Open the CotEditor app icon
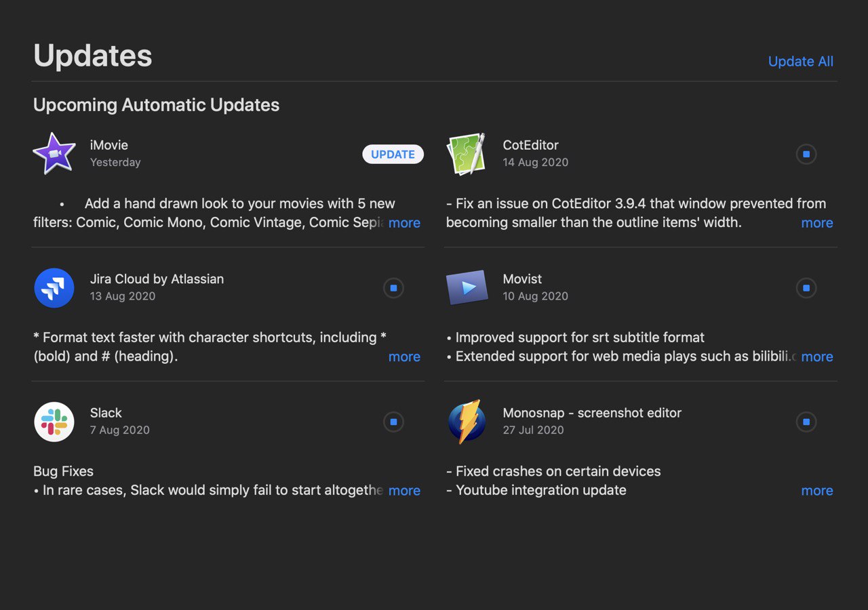Image resolution: width=868 pixels, height=610 pixels. click(467, 154)
